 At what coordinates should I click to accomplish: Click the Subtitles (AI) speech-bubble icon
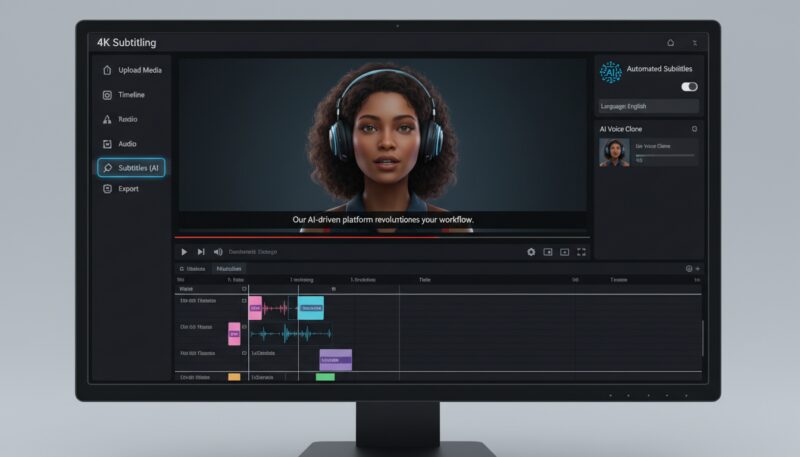point(108,168)
